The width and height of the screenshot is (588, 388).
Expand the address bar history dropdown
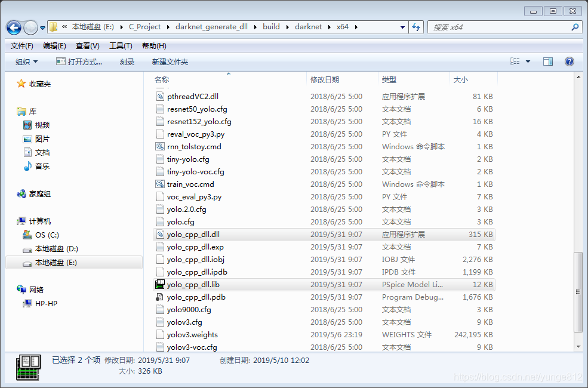pos(402,27)
